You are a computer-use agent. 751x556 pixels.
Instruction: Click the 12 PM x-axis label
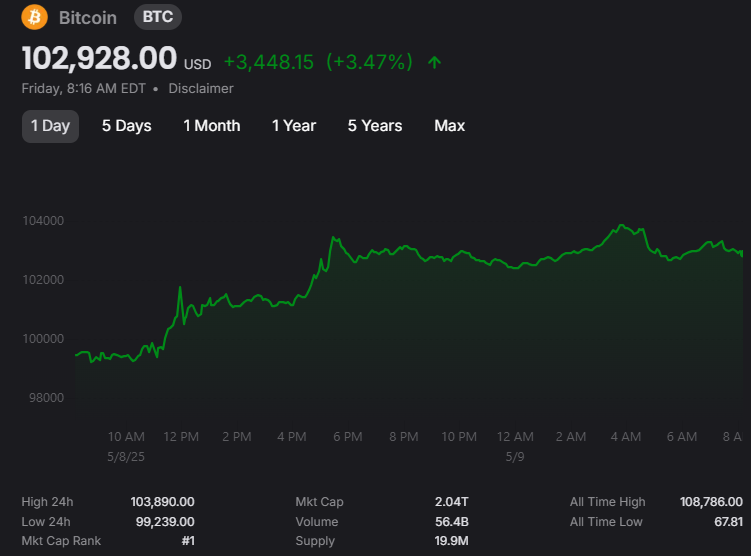pyautogui.click(x=181, y=437)
